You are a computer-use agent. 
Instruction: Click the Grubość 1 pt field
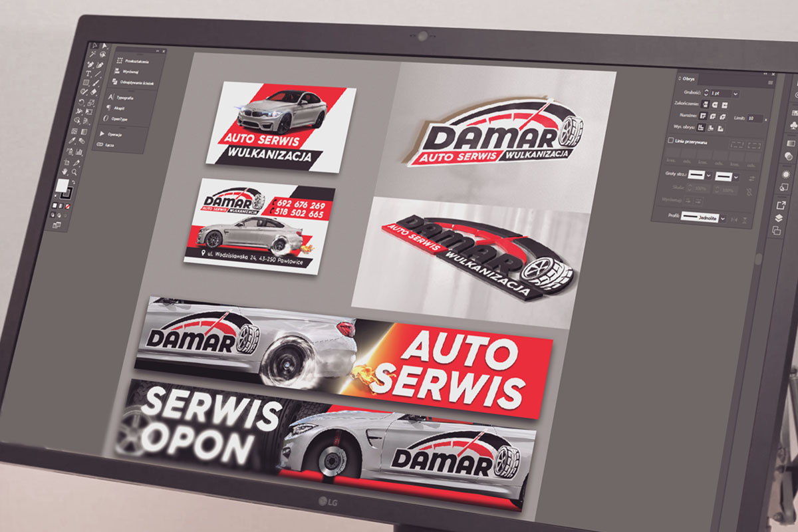coord(720,94)
